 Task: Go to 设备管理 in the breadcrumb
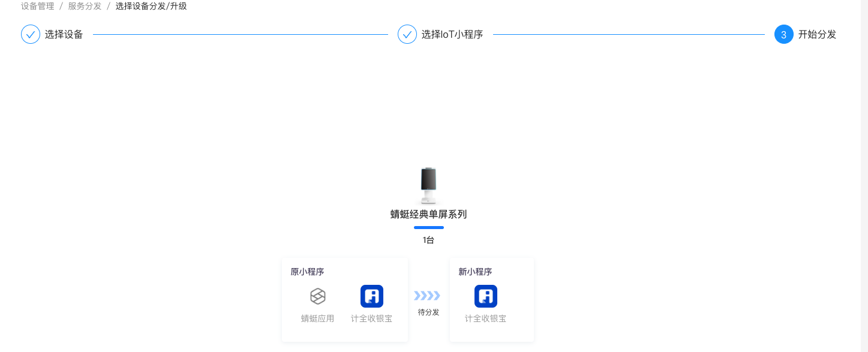click(37, 6)
